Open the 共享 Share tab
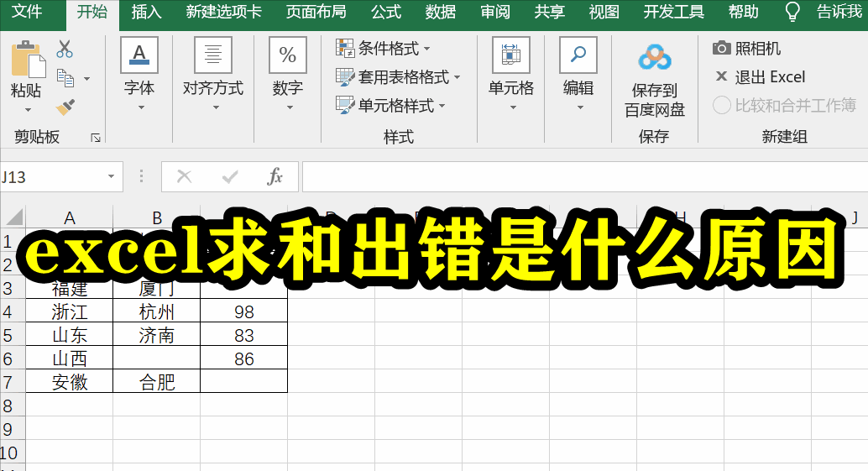This screenshot has height=471, width=868. 549,12
